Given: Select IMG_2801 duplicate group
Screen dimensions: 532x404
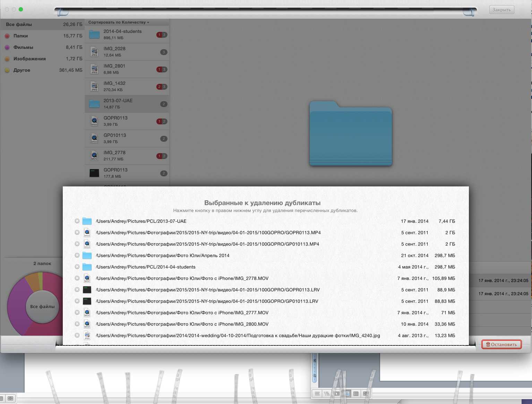Looking at the screenshot, I should point(127,69).
